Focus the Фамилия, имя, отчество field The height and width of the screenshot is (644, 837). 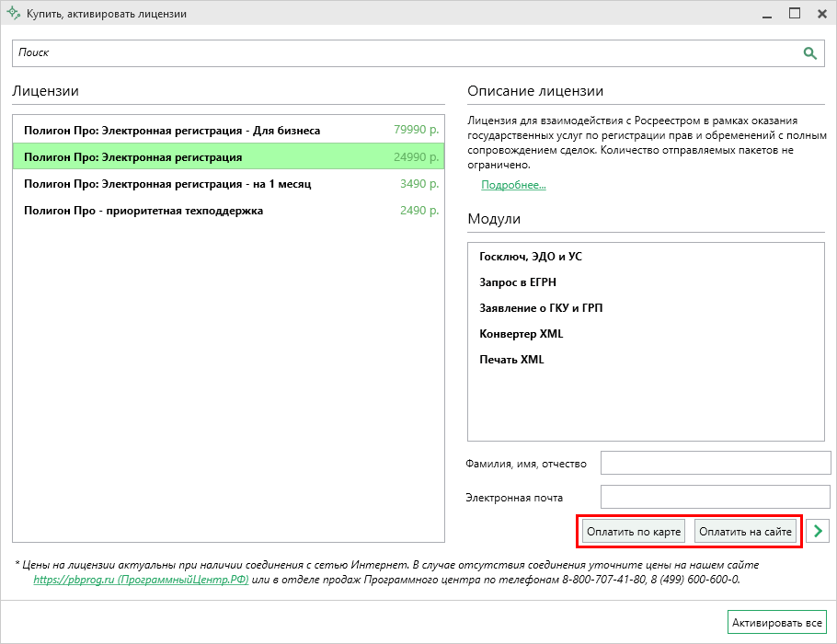click(716, 463)
